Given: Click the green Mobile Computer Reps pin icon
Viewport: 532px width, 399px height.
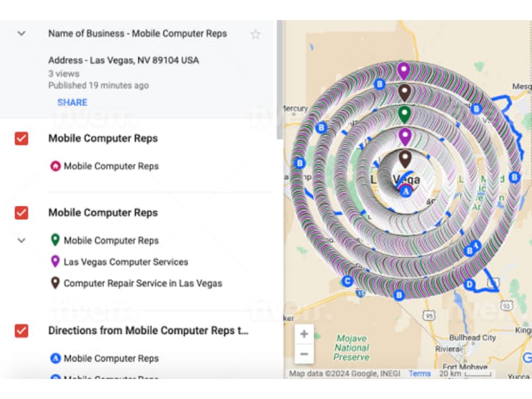Looking at the screenshot, I should coord(55,240).
